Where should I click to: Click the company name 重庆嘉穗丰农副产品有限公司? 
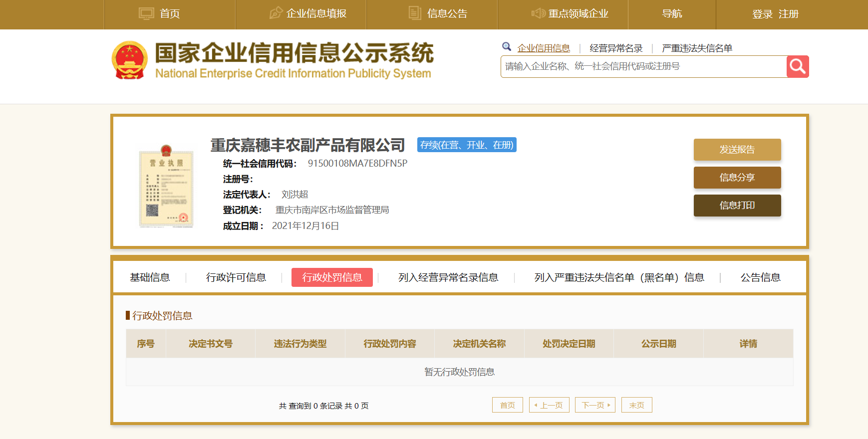coord(307,145)
